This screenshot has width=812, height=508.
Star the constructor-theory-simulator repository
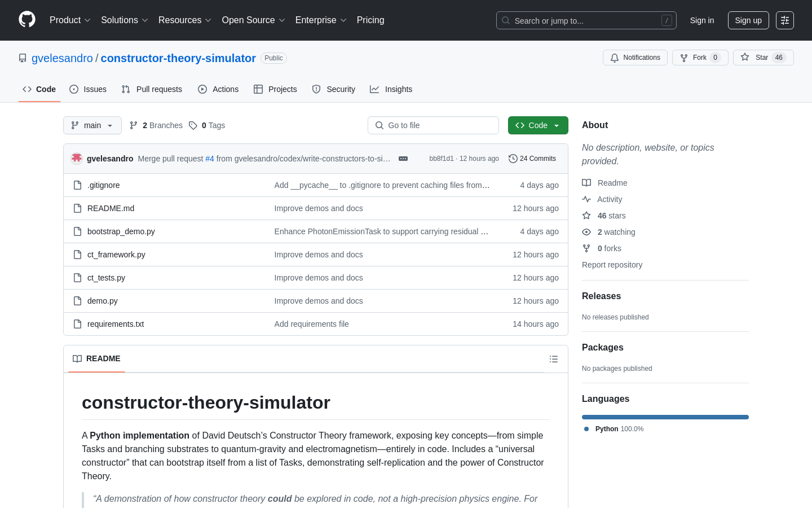tap(763, 58)
